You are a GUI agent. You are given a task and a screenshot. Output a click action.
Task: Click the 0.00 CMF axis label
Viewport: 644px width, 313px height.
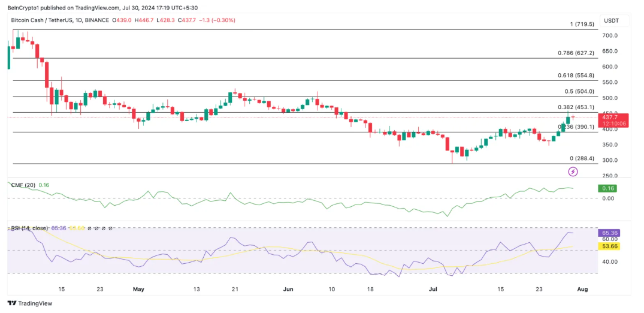click(608, 198)
